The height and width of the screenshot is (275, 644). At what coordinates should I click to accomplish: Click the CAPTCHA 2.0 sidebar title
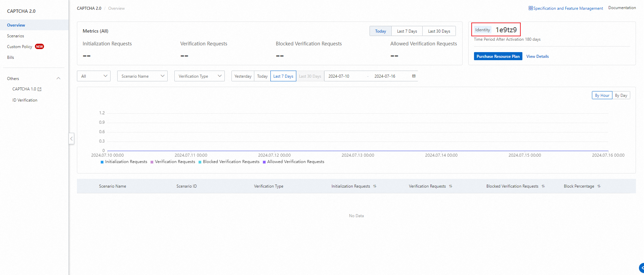coord(21,11)
